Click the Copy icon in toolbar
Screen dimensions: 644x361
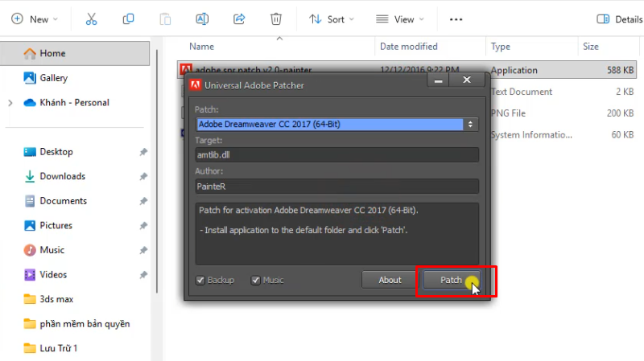[x=128, y=19]
